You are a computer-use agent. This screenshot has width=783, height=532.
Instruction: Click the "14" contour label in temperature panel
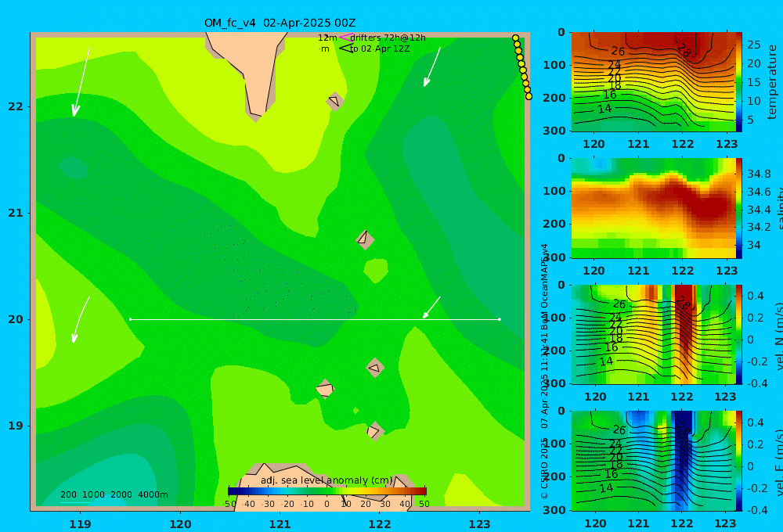pyautogui.click(x=604, y=108)
